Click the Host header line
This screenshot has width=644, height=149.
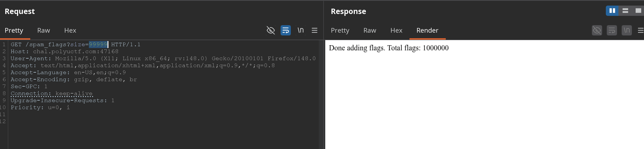[64, 52]
